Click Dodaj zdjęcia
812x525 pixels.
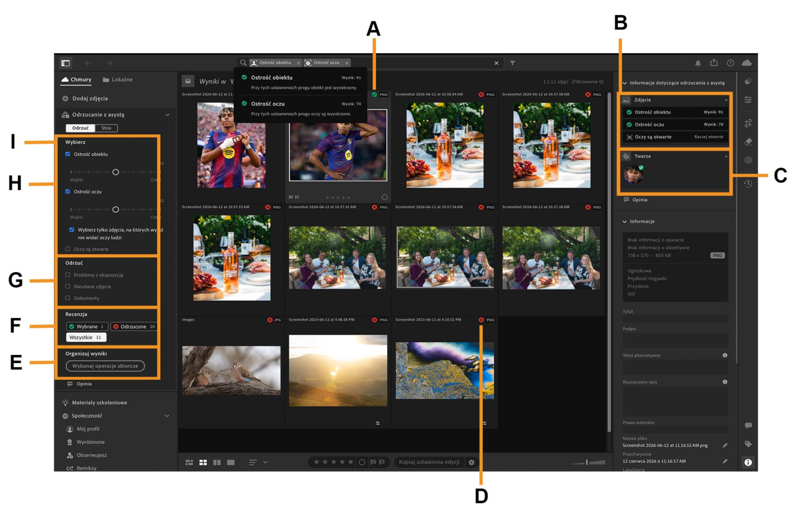[85, 99]
